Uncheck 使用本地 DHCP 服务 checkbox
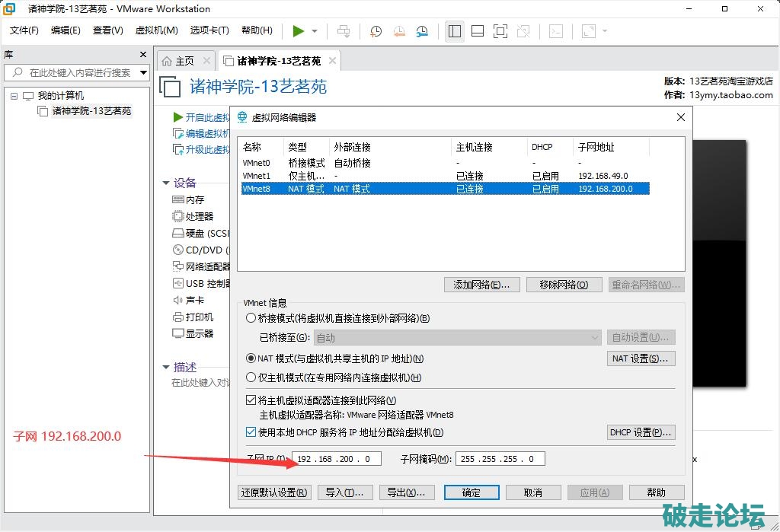Screen dimensions: 780x532 pos(251,432)
